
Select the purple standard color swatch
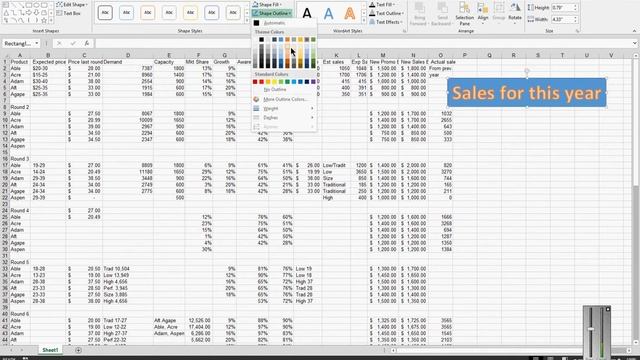point(313,82)
